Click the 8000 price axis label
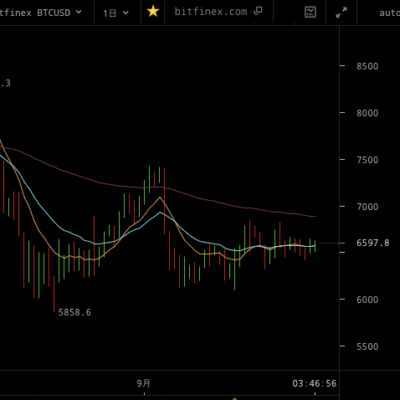The image size is (400, 400). pos(367,113)
